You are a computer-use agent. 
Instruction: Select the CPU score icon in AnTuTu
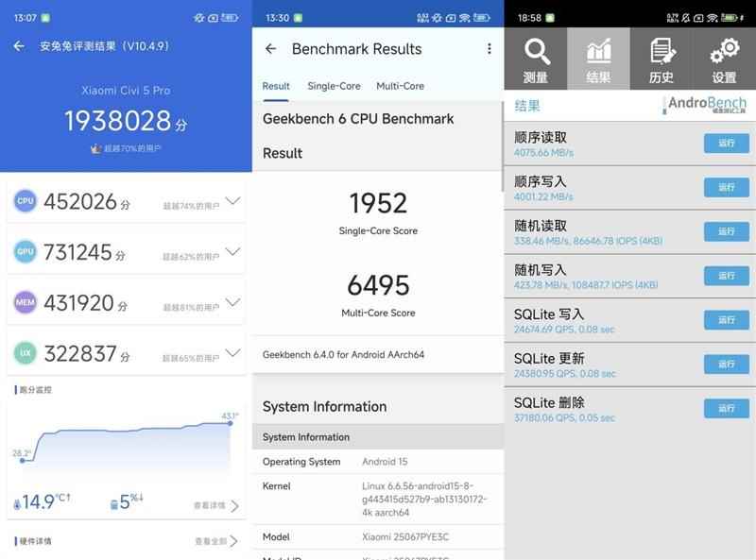tap(25, 199)
